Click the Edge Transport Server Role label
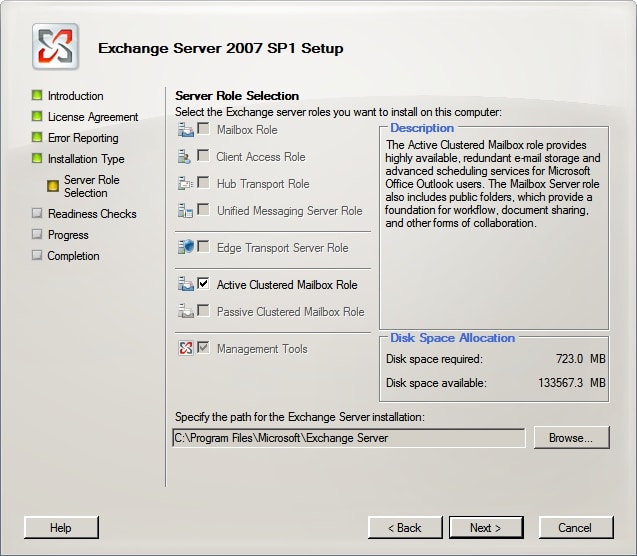637x556 pixels. coord(282,248)
